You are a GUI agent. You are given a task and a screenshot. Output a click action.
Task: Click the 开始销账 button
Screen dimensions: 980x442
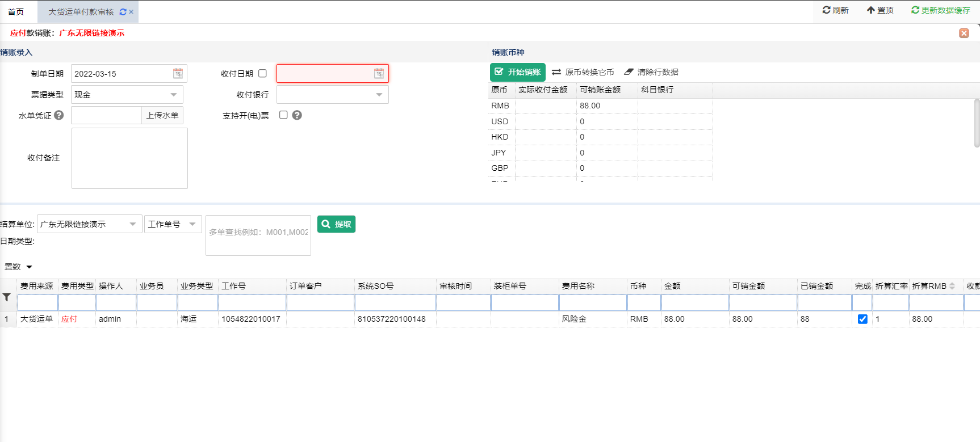click(517, 72)
